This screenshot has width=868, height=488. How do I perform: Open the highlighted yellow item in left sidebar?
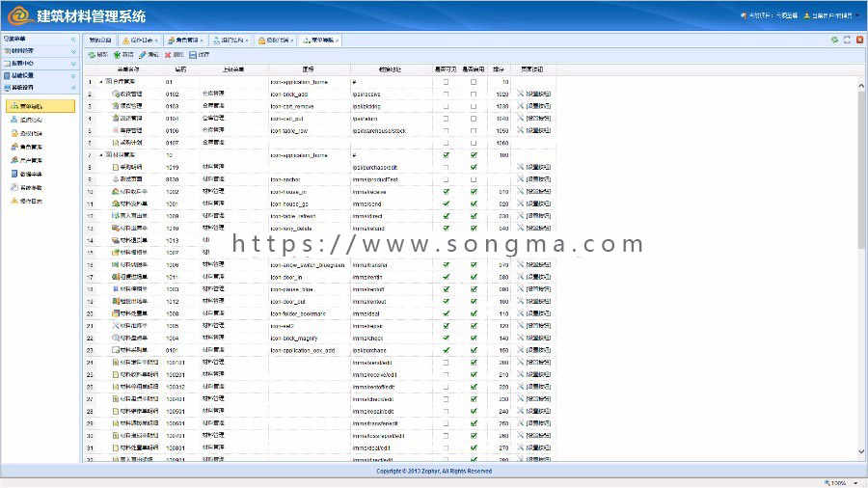(x=41, y=106)
